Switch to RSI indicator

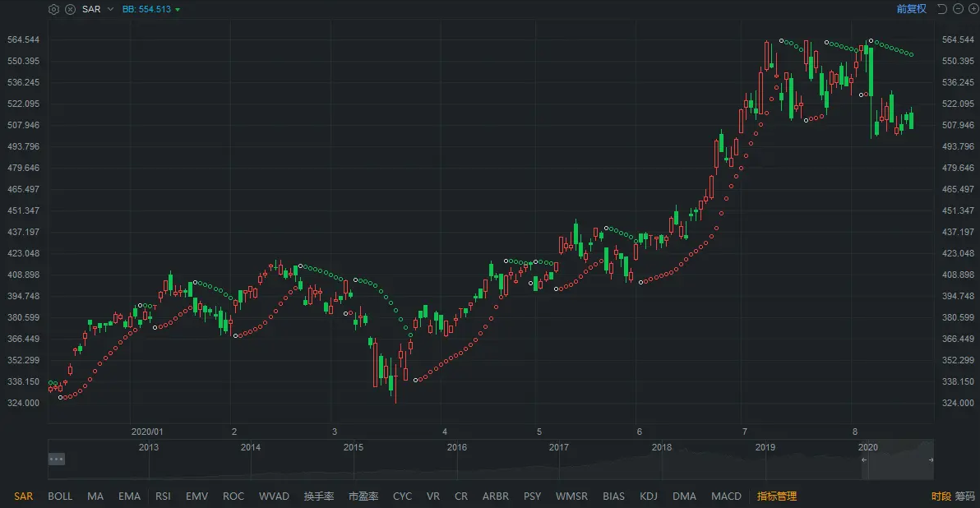pyautogui.click(x=163, y=496)
